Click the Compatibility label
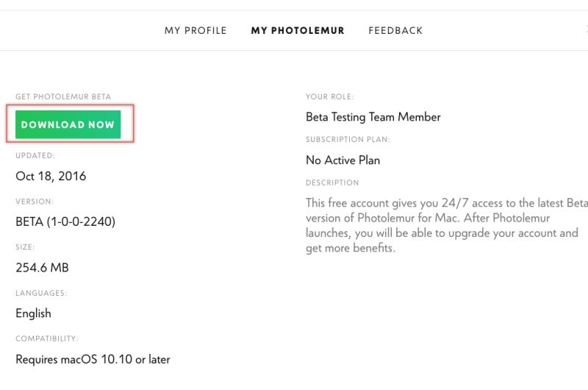 [47, 339]
